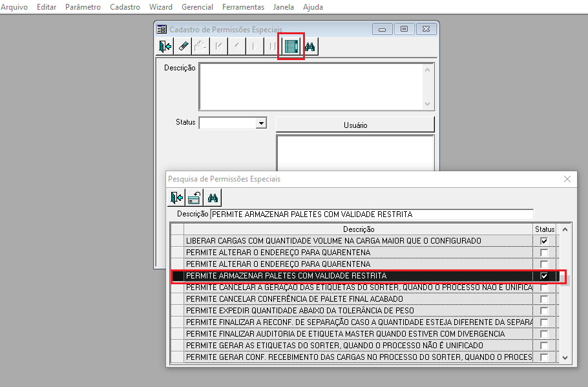Viewport: 588px width, 387px height.
Task: Select row PERMITE FINALIZAR AUDITORIA DE ETIQUETA MASTER
Action: 358,334
